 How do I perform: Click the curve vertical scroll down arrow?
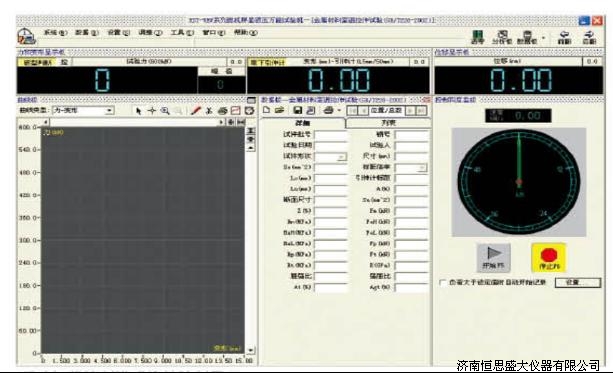[x=250, y=350]
